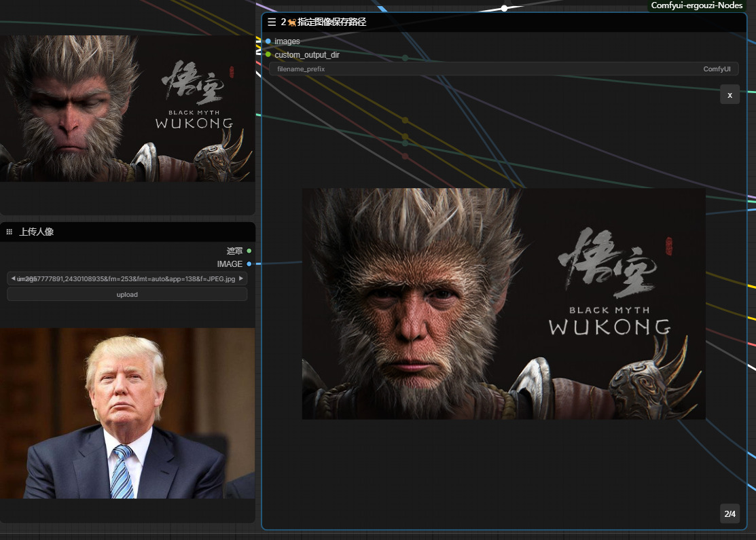This screenshot has height=540, width=756.
Task: Select the uploaded portrait photo preview
Action: click(127, 413)
